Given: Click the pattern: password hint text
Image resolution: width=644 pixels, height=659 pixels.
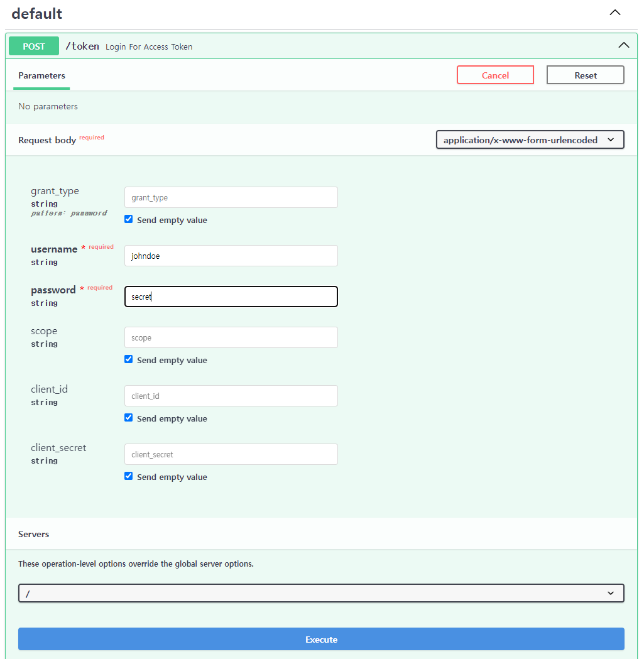Looking at the screenshot, I should pyautogui.click(x=69, y=213).
